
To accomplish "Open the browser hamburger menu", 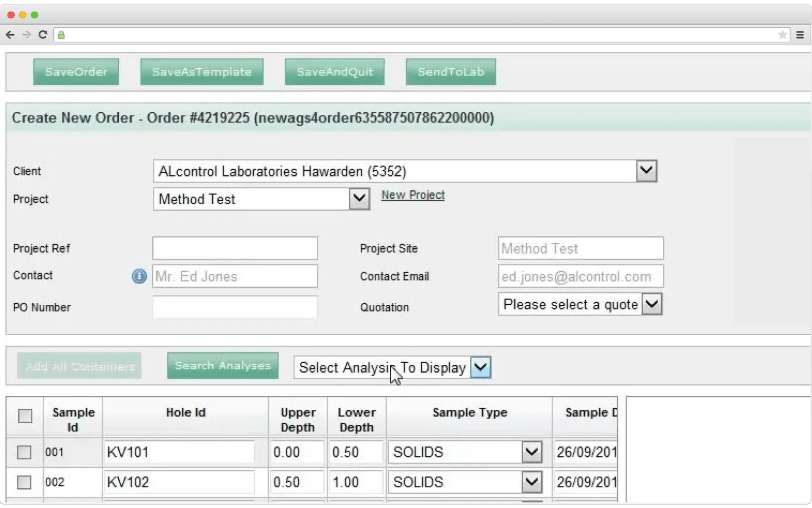I will 800,35.
